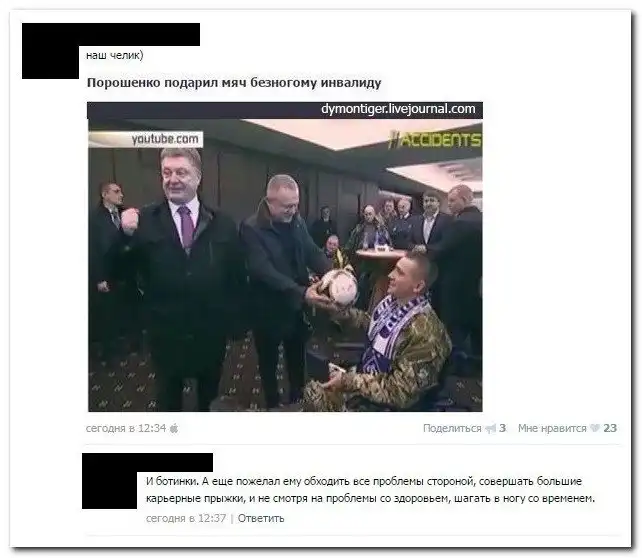
Task: Open the commenter's blacked-out avatar
Action: [x=109, y=490]
